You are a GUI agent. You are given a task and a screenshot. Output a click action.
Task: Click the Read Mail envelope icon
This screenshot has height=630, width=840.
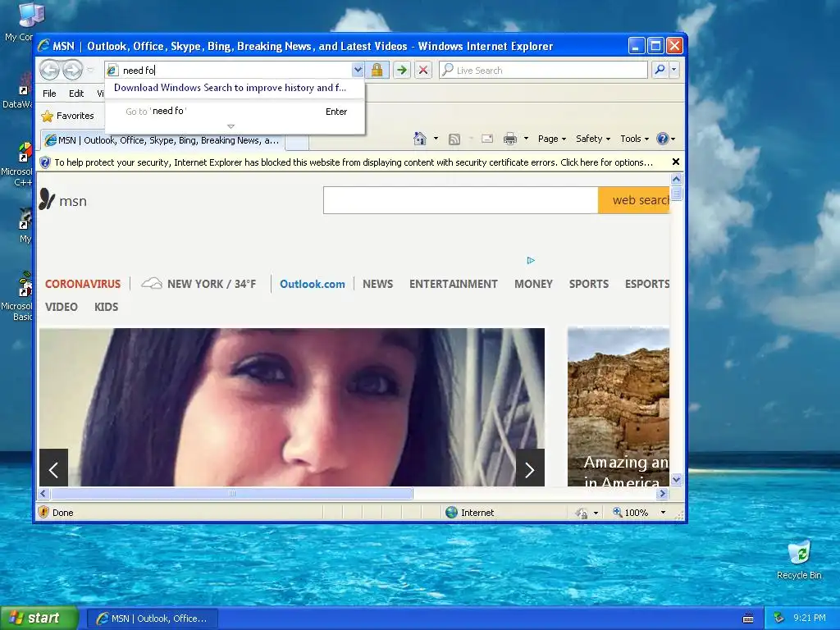(x=487, y=139)
